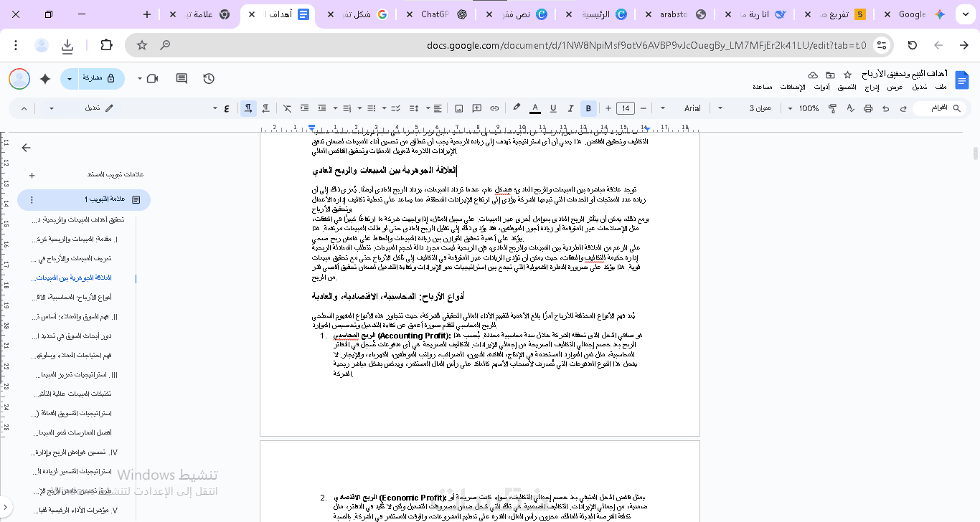
Task: Star the document title
Action: tap(847, 75)
